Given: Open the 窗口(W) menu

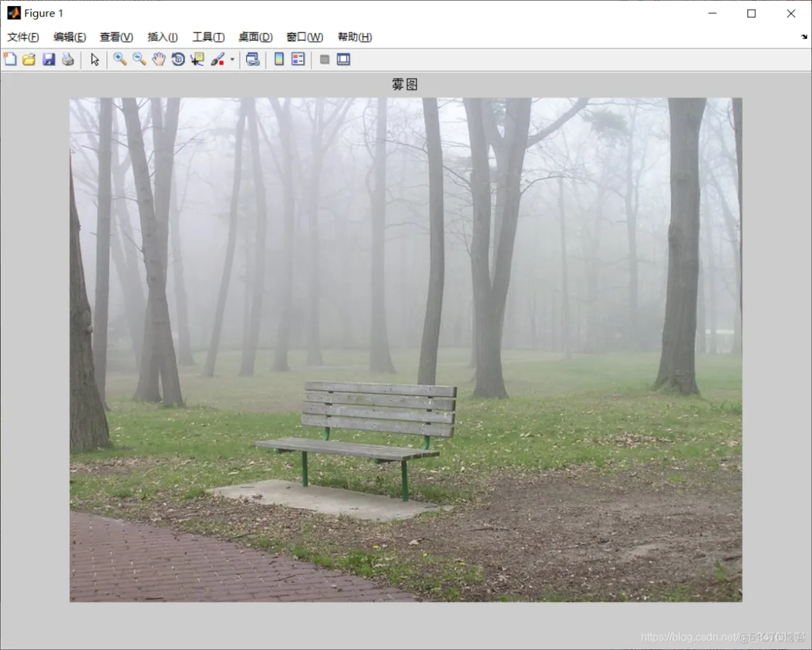Looking at the screenshot, I should [x=305, y=37].
